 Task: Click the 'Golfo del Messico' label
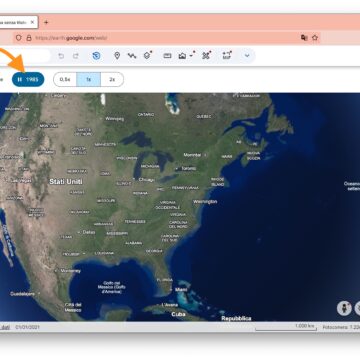coord(112,287)
